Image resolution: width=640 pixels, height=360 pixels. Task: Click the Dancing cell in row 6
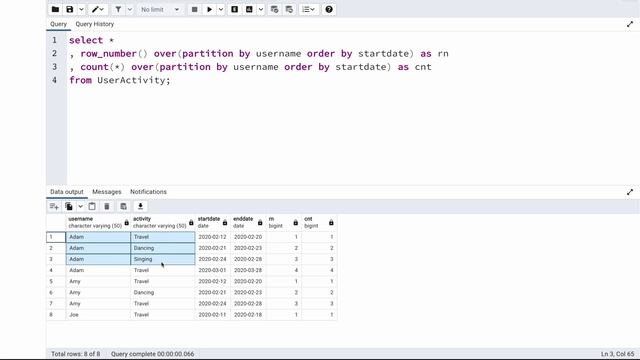(163, 293)
